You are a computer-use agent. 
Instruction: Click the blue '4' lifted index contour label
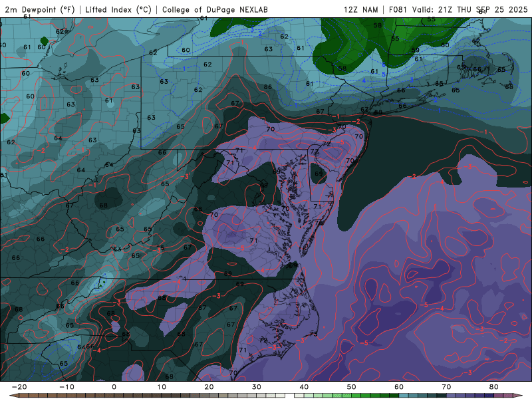tap(364, 80)
